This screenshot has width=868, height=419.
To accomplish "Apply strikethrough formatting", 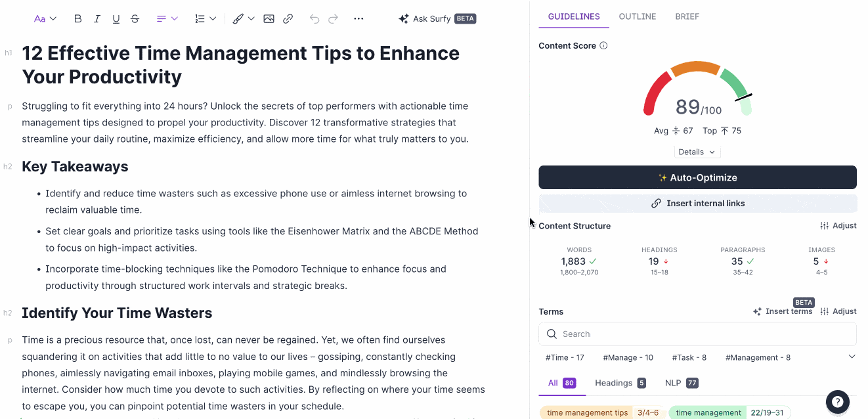I will click(x=135, y=19).
